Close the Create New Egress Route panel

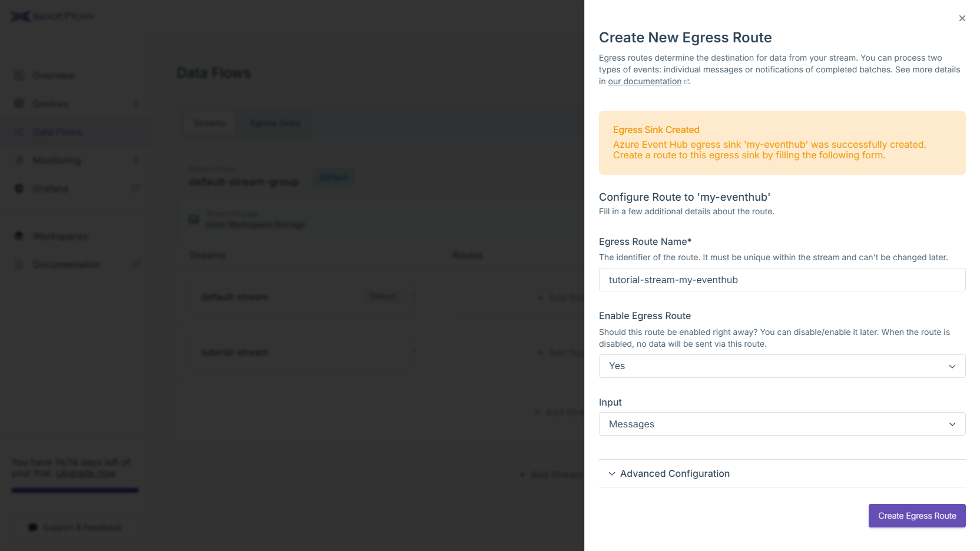pos(962,18)
